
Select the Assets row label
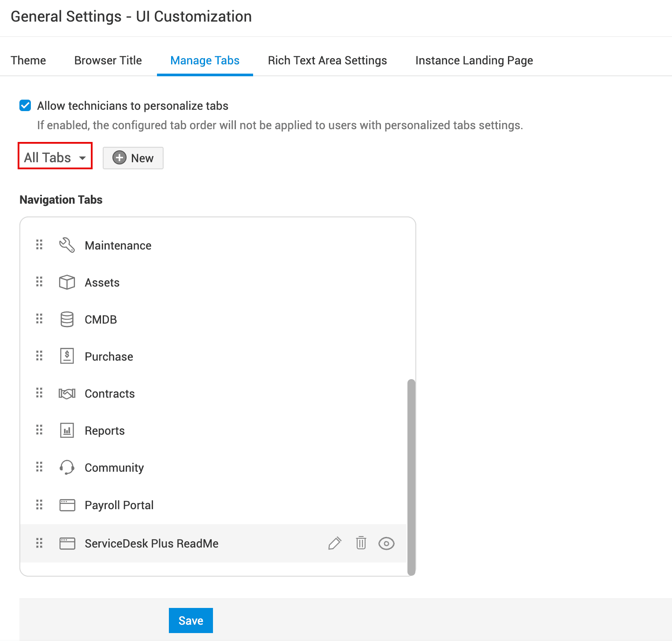102,283
